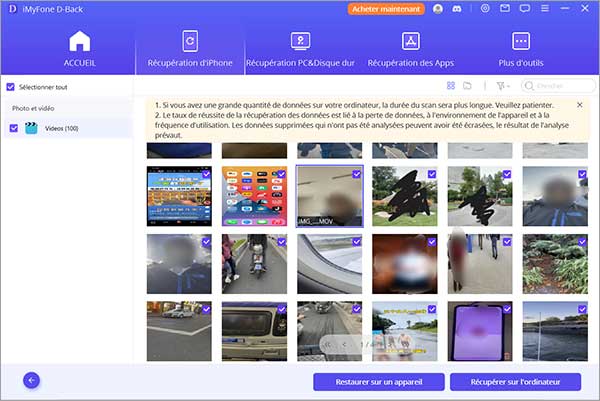The image size is (600, 401).
Task: Go to the ACCUEIL tab
Action: click(78, 50)
